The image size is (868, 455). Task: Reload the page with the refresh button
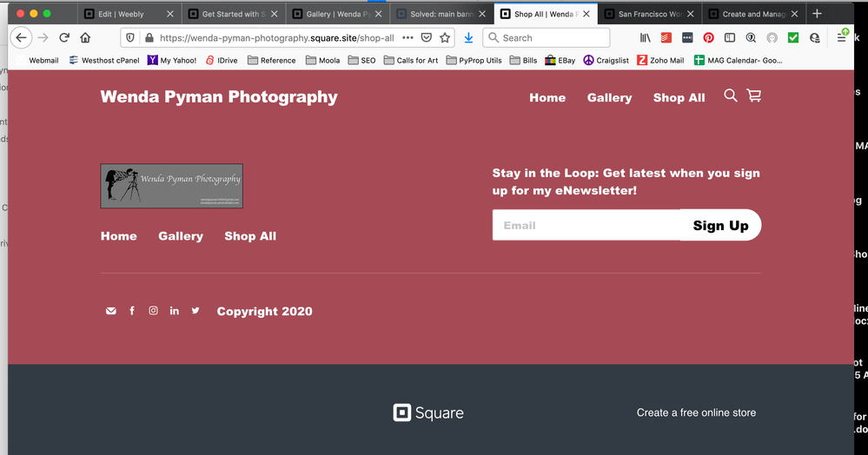[63, 38]
